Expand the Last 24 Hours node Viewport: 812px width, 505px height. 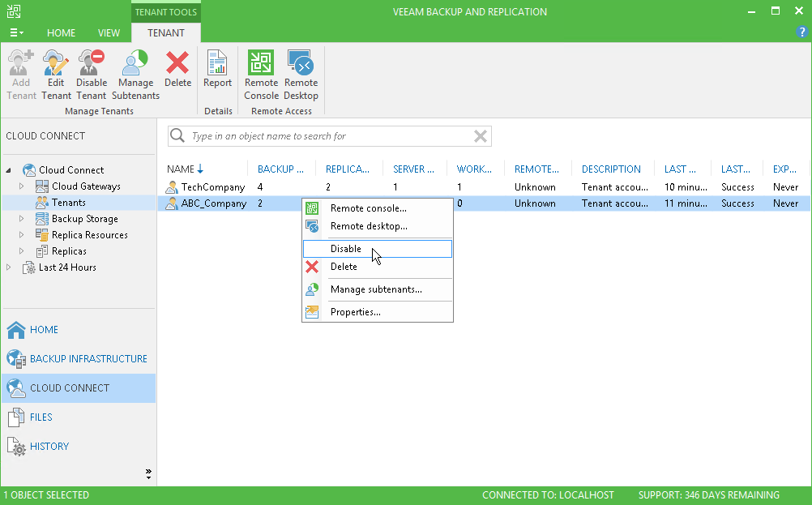tap(9, 267)
